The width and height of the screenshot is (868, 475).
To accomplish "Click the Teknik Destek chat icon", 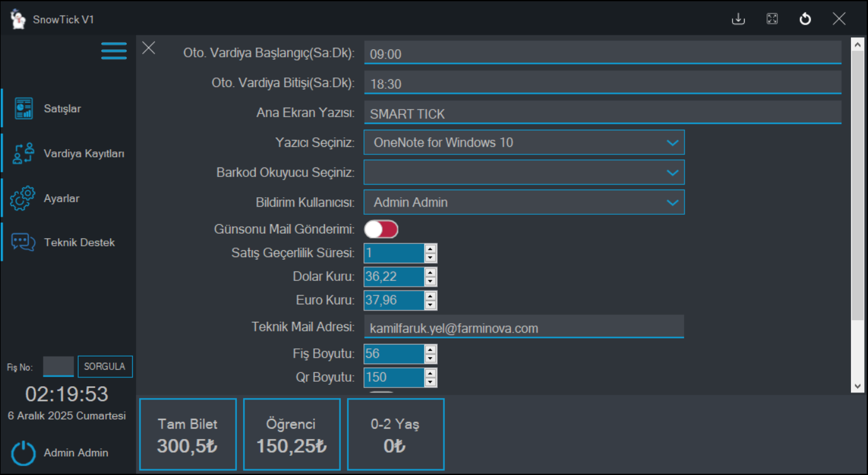I will pos(24,243).
